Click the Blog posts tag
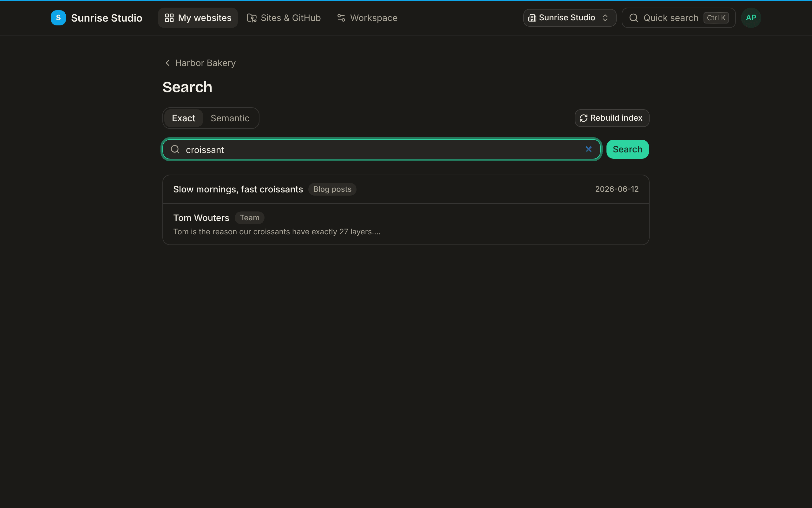The width and height of the screenshot is (812, 508). [x=332, y=189]
